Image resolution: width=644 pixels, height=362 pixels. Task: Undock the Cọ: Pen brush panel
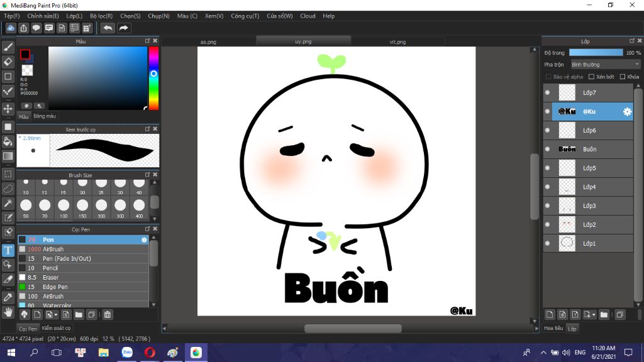[x=147, y=229]
